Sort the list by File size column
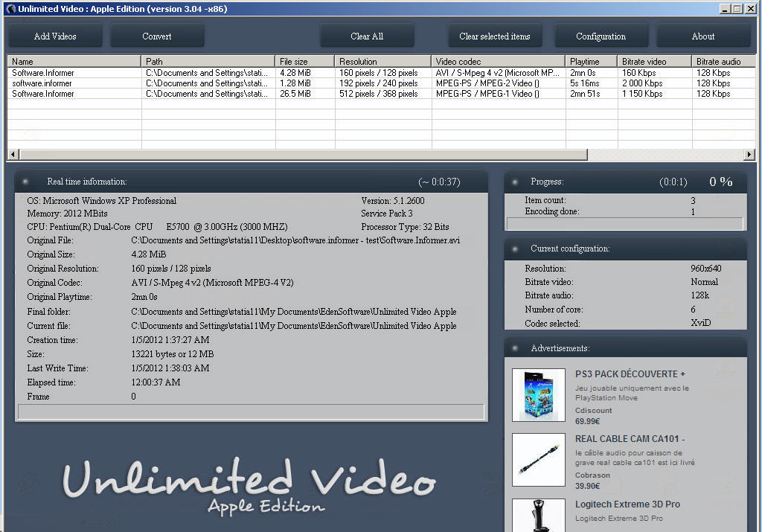The image size is (762, 532). click(304, 61)
